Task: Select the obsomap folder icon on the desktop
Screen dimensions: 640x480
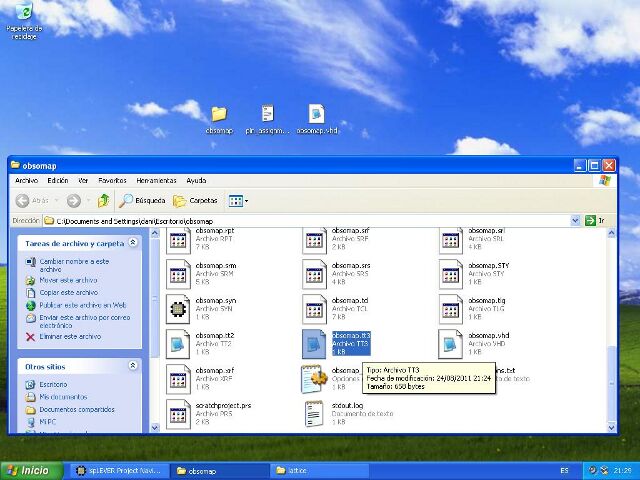Action: click(x=219, y=114)
